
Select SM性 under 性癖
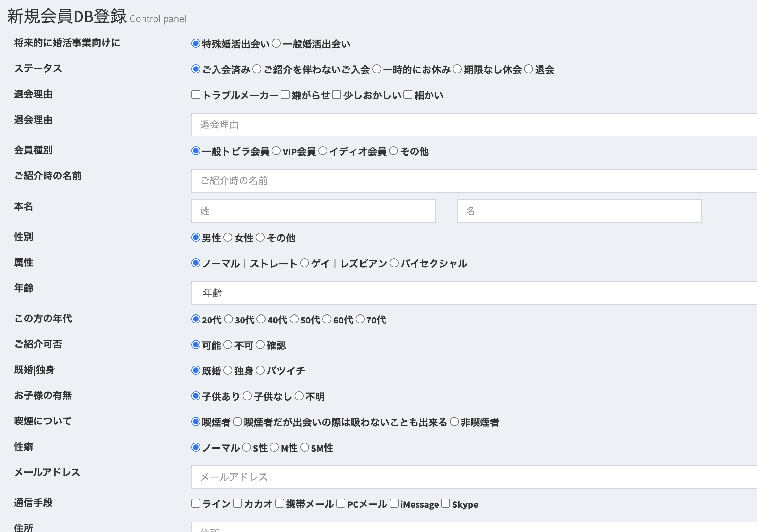(x=305, y=447)
